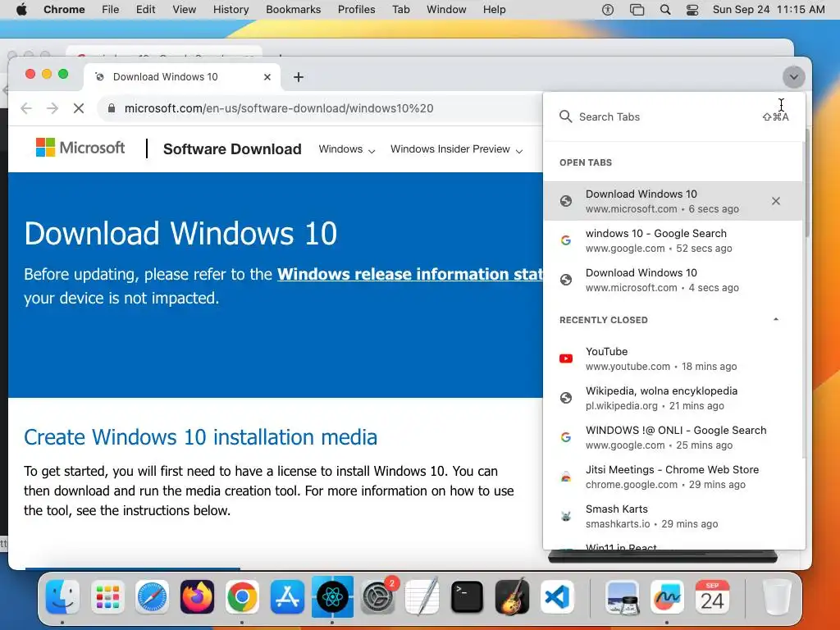Screen dimensions: 840x630
Task: Close the Download Windows 10 browser tab
Action: point(267,77)
